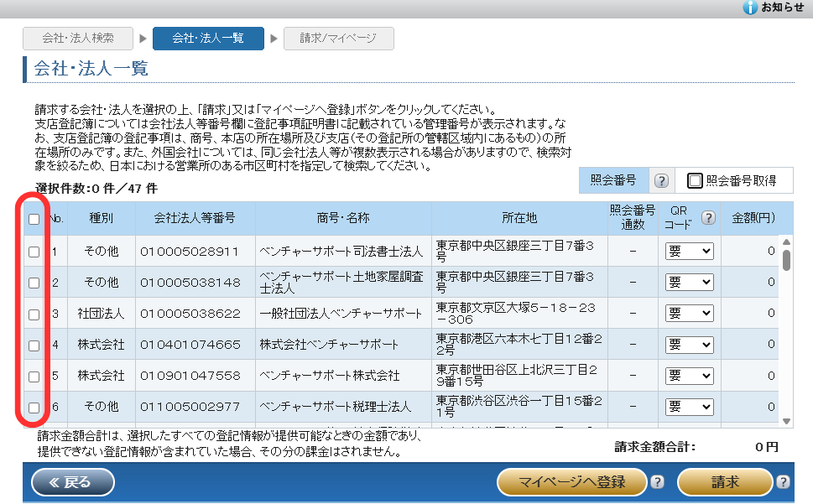Toggle the select-all checkbox in table header

(x=34, y=220)
